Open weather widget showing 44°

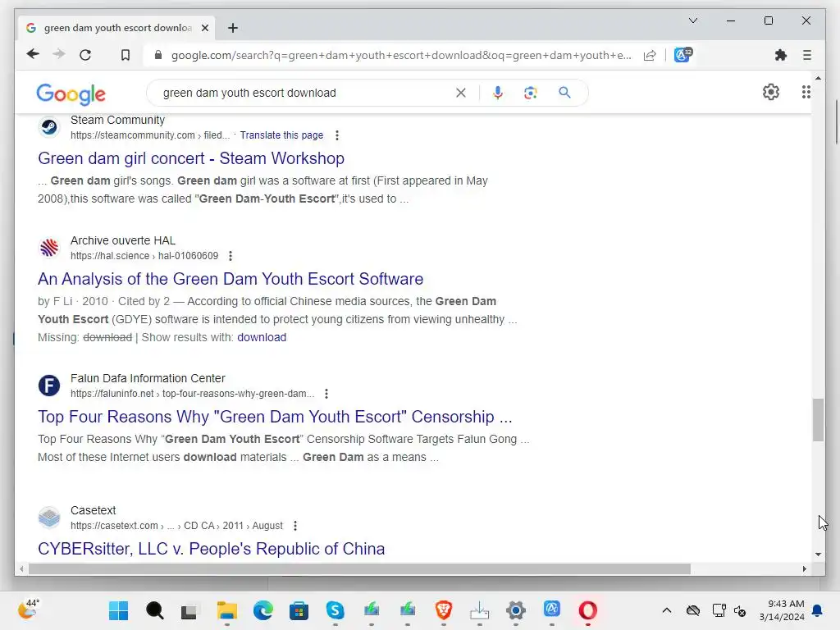(28, 609)
